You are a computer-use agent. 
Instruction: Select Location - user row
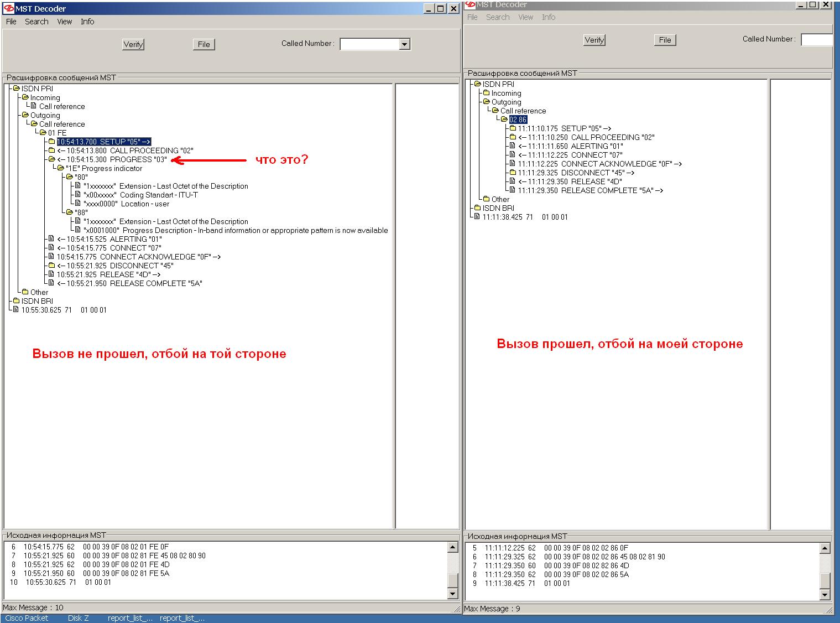126,204
